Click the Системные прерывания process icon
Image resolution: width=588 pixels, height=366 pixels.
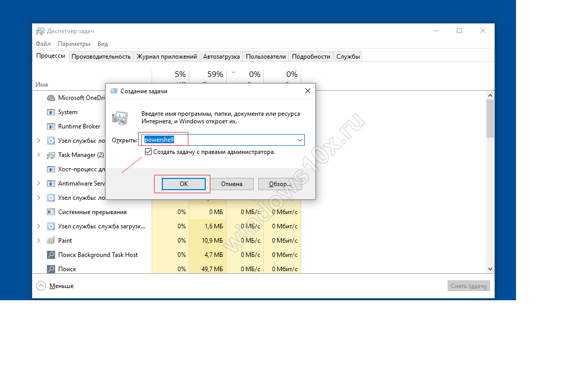coord(51,212)
